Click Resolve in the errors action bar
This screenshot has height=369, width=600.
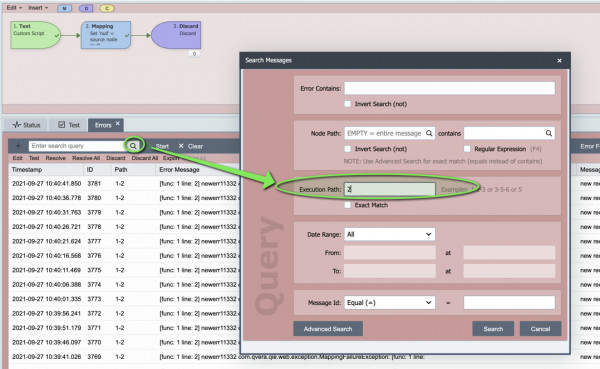55,158
